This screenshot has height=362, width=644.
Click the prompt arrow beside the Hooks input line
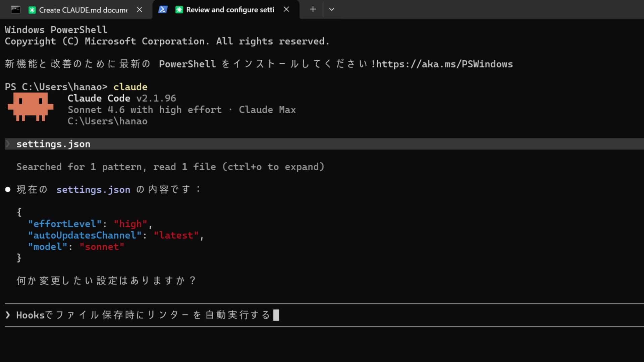[x=7, y=315]
